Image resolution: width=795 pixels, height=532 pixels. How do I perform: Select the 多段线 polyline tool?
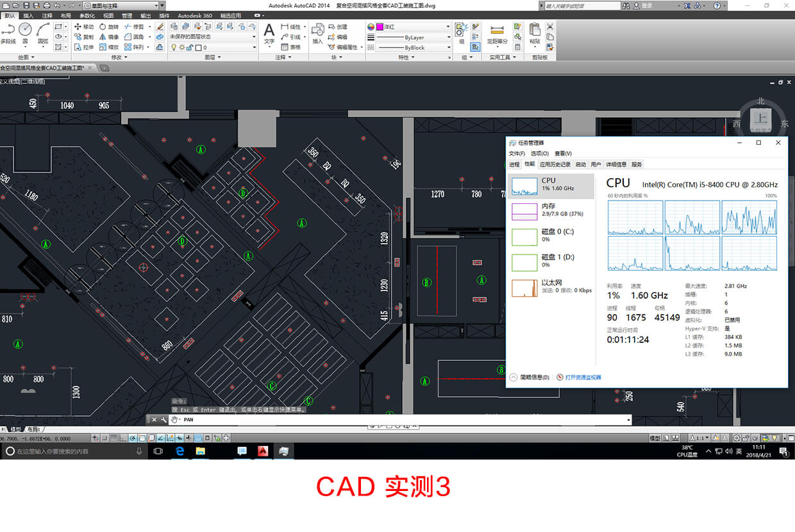[x=8, y=33]
